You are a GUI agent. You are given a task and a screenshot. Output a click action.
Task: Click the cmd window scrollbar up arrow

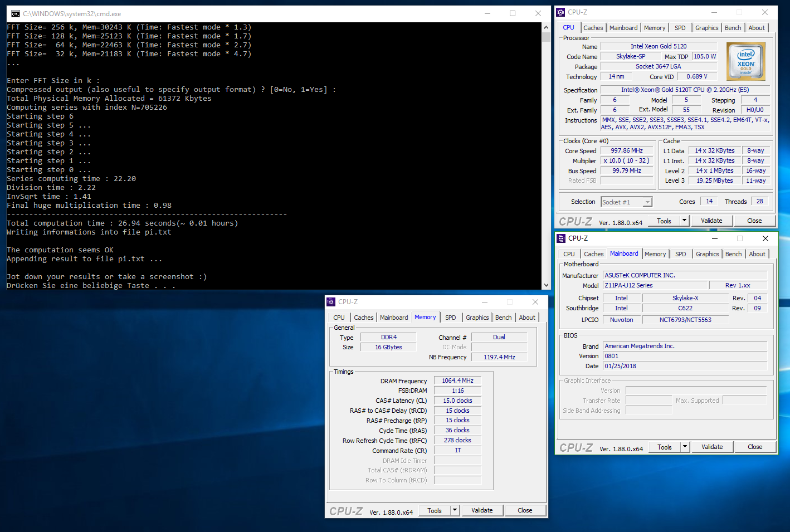click(546, 27)
